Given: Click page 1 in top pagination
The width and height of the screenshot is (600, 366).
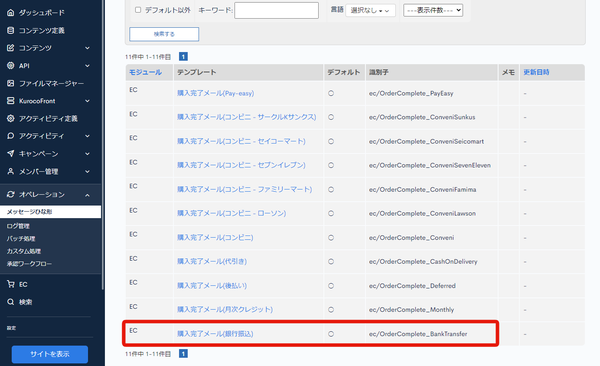Looking at the screenshot, I should coord(183,57).
